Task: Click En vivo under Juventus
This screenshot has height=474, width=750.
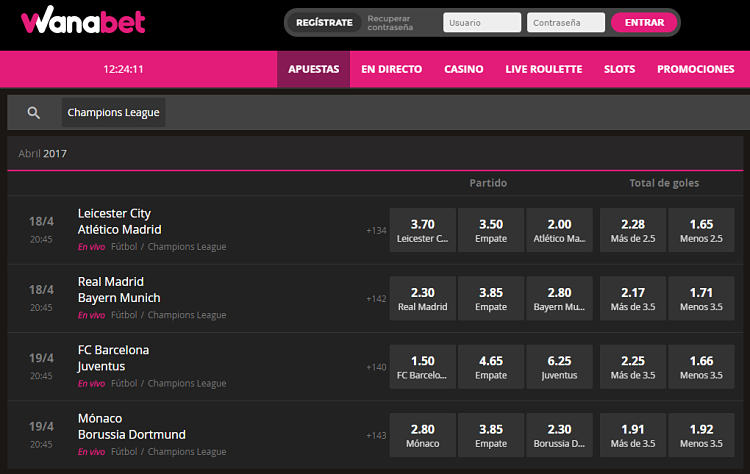Action: tap(91, 384)
